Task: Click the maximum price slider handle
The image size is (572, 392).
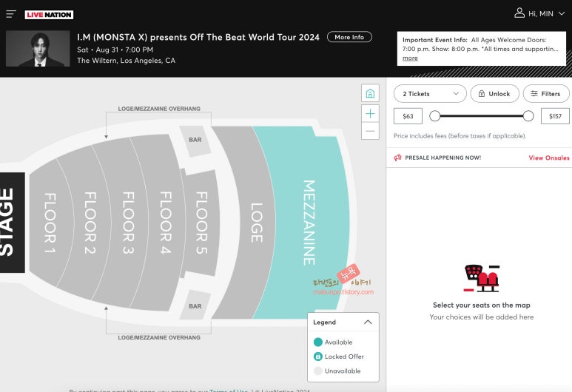Action: pos(528,115)
